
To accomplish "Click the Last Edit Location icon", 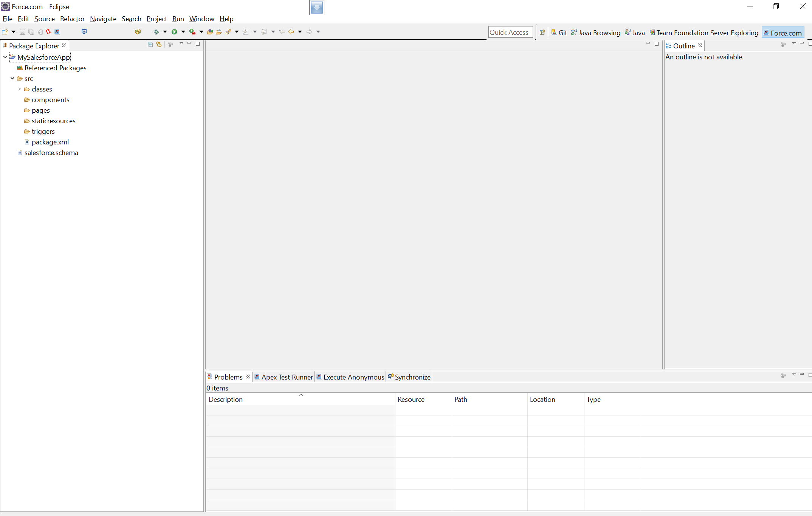I will coord(282,32).
